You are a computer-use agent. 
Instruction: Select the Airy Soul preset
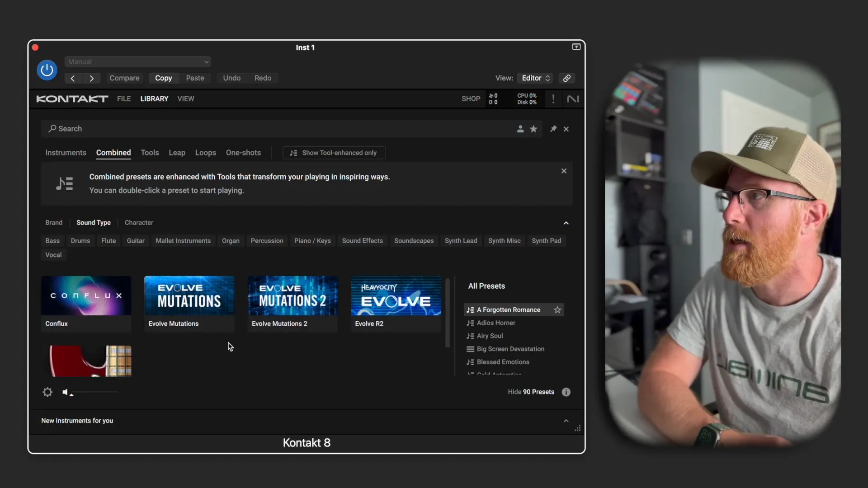coord(490,336)
